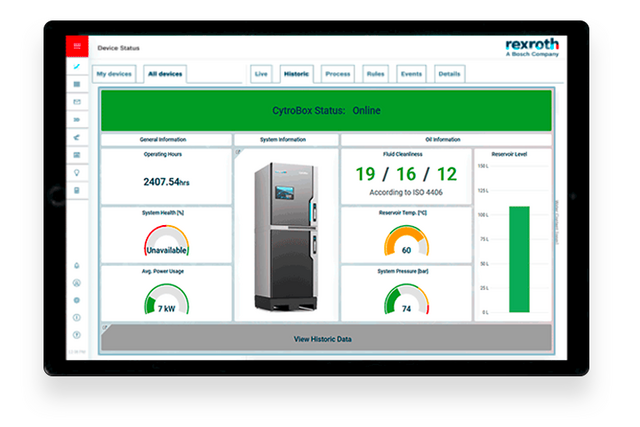Click the help question sidebar icon
640x427 pixels.
tap(77, 335)
